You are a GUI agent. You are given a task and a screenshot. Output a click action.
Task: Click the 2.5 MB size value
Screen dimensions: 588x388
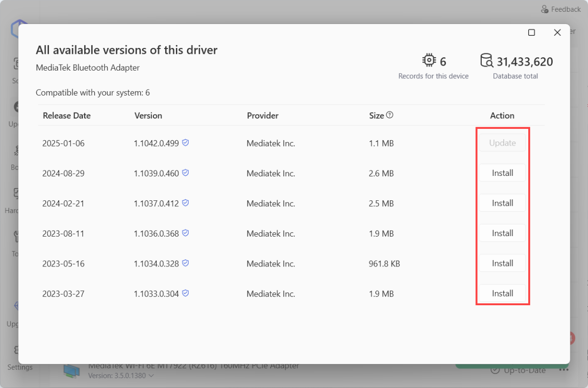tap(381, 204)
